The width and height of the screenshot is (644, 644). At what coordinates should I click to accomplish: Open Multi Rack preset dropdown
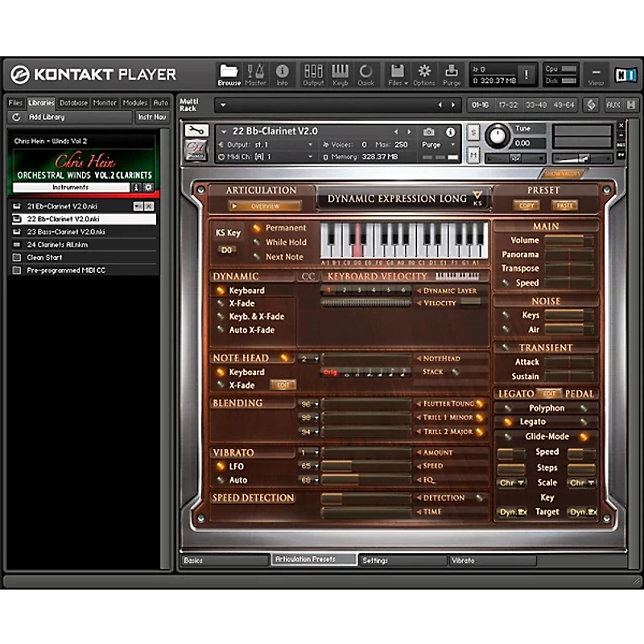point(223,105)
